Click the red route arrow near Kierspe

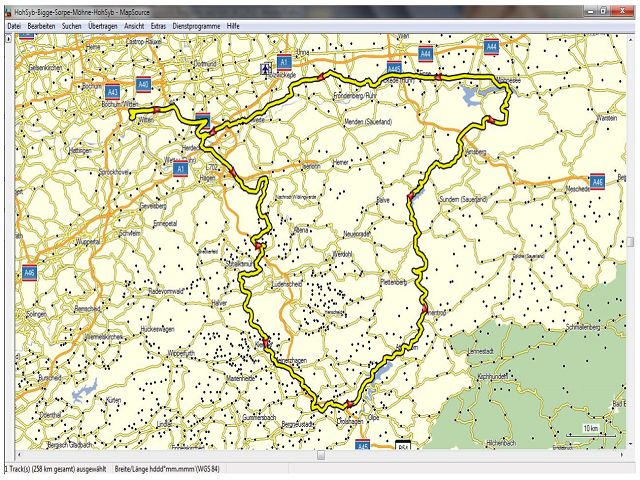266,343
